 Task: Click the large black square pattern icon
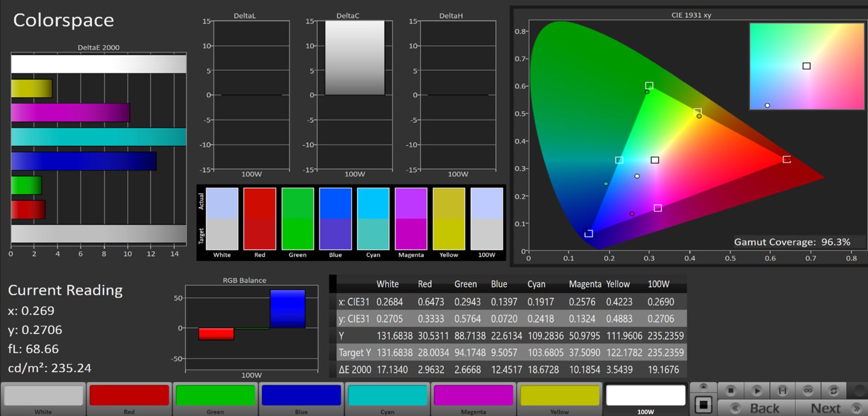click(x=703, y=405)
